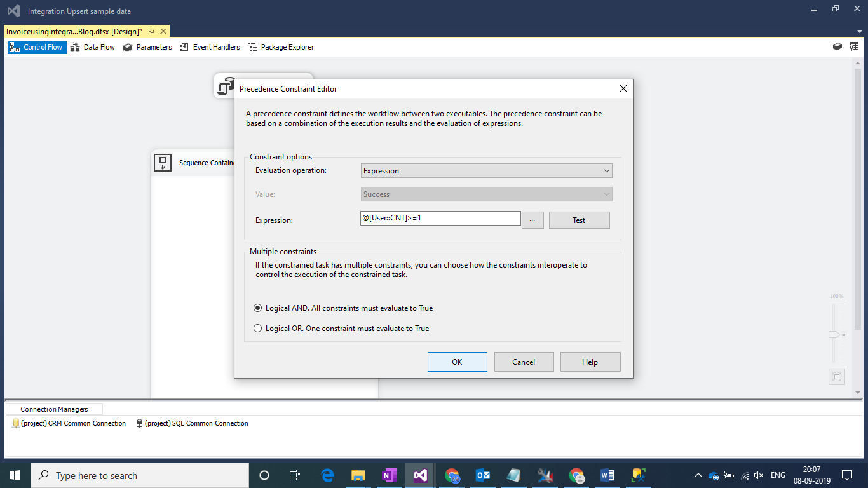Open Cortana from the taskbar
This screenshot has height=488, width=868.
264,475
